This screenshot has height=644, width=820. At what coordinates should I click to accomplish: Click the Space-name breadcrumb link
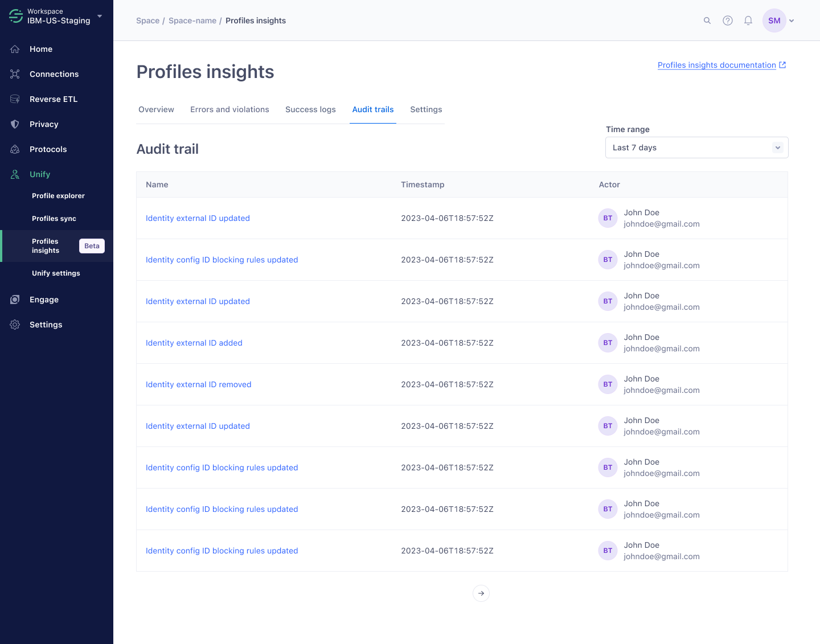192,20
